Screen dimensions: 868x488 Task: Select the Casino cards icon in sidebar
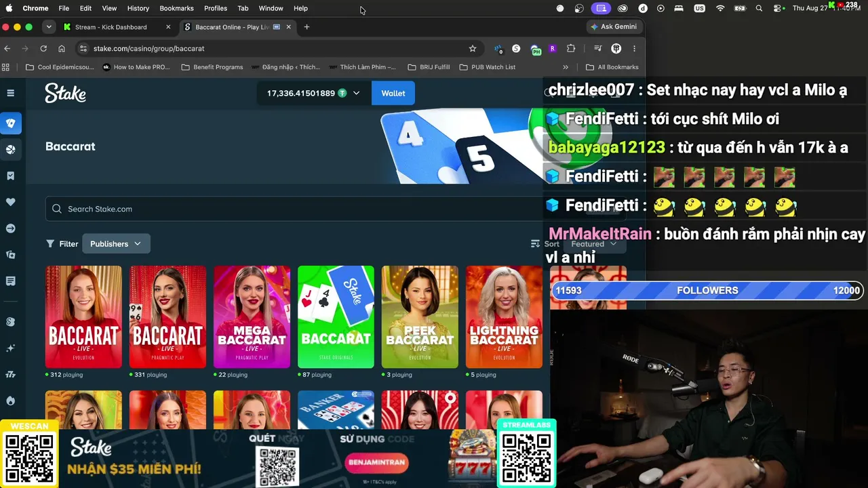click(x=10, y=123)
